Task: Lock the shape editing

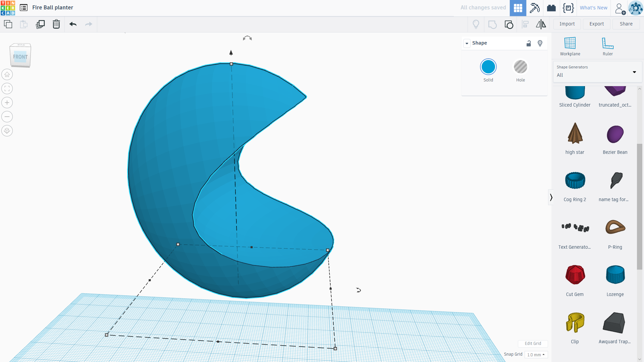Action: [529, 43]
